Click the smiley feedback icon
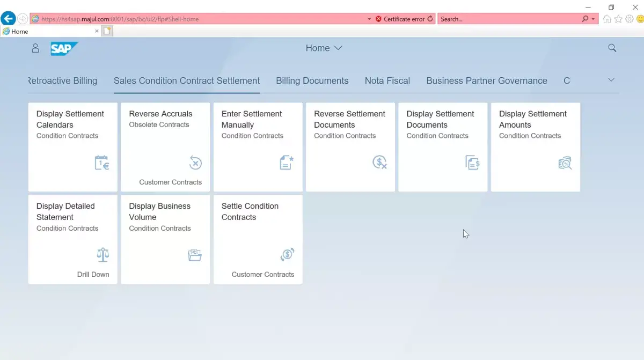Viewport: 644px width, 360px height. 640,19
